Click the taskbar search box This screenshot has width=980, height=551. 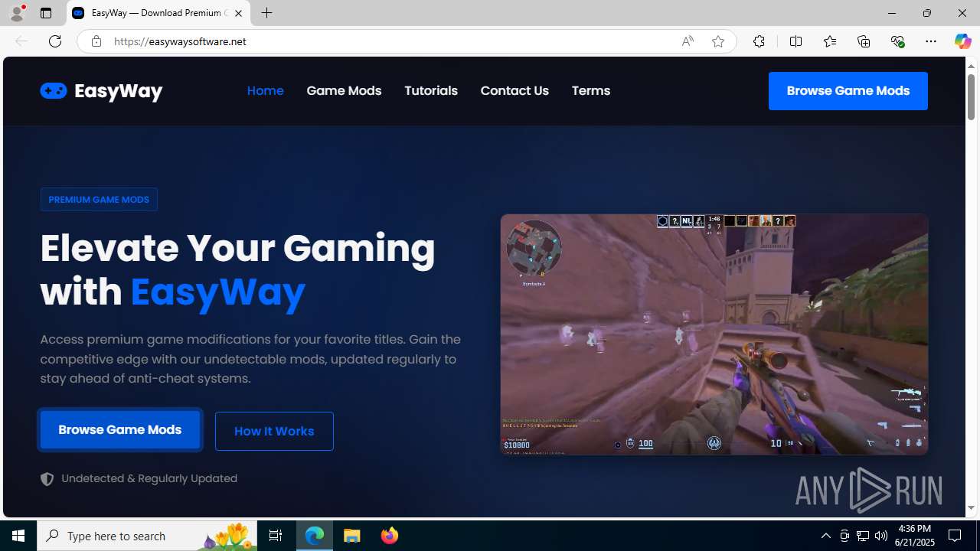pyautogui.click(x=147, y=536)
